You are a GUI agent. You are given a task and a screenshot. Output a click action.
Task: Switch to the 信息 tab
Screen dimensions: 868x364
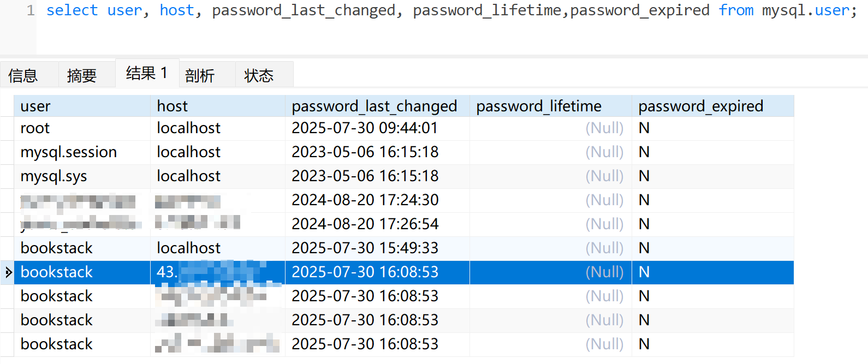(25, 75)
